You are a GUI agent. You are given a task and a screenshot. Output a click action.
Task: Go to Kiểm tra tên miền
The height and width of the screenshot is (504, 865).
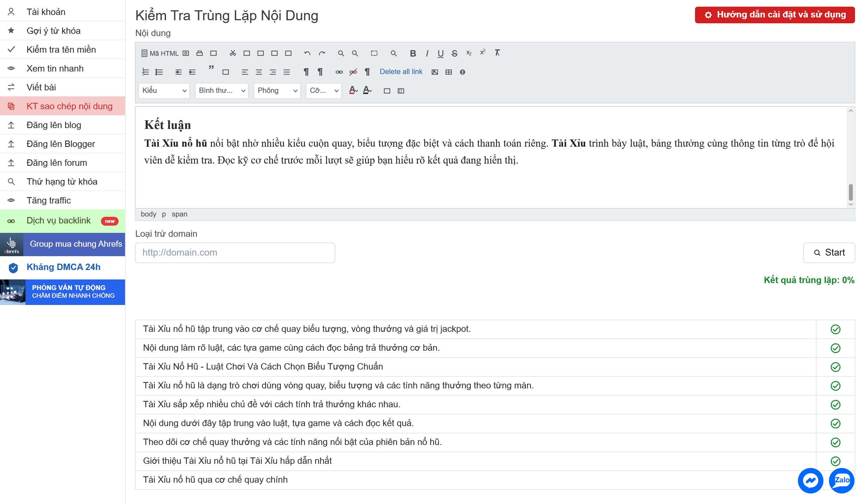tap(62, 50)
